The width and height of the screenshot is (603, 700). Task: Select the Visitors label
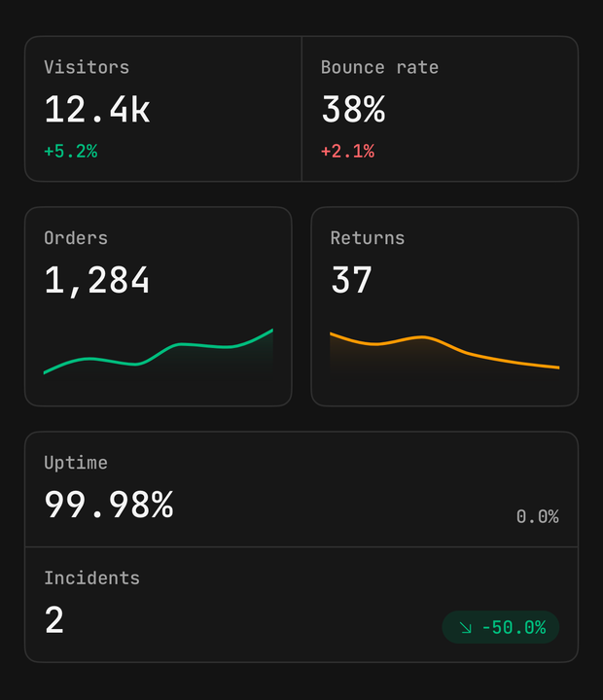(x=87, y=67)
